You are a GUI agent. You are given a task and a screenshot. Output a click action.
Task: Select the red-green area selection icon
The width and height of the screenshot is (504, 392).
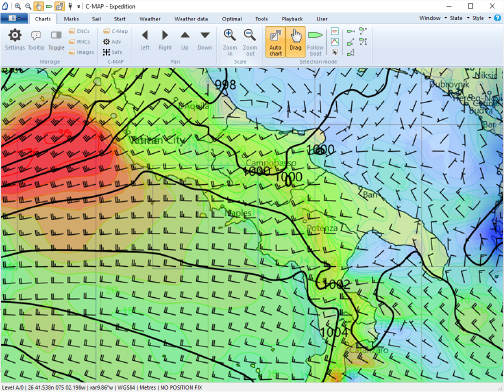[x=335, y=42]
